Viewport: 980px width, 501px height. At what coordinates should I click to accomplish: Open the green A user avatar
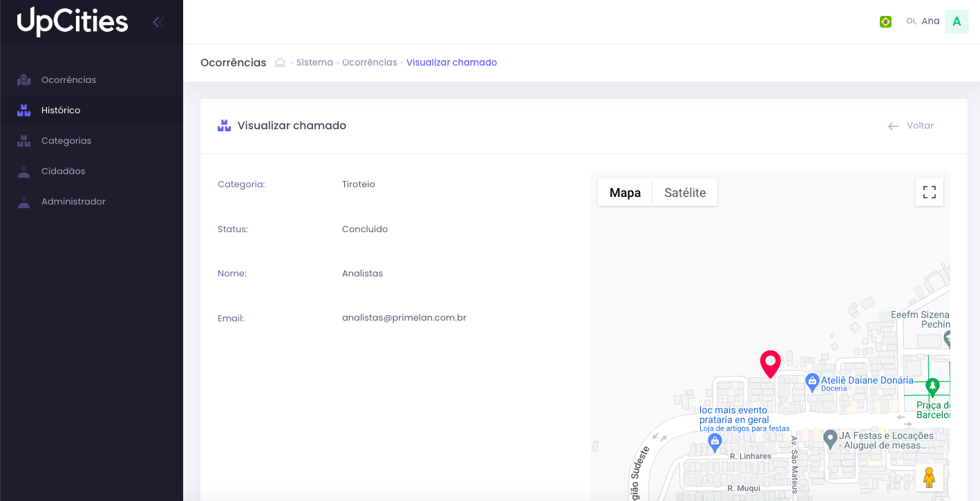[x=957, y=21]
